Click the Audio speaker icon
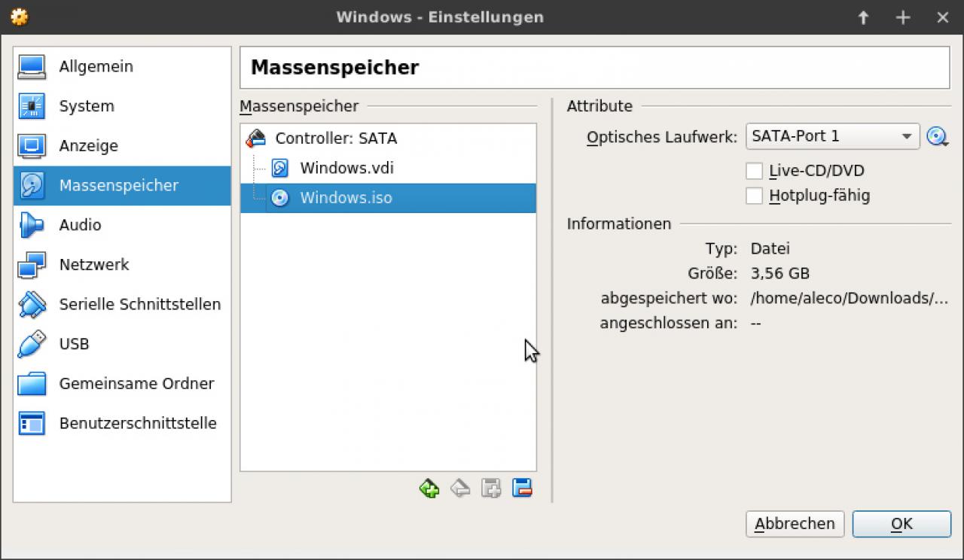 (x=32, y=225)
